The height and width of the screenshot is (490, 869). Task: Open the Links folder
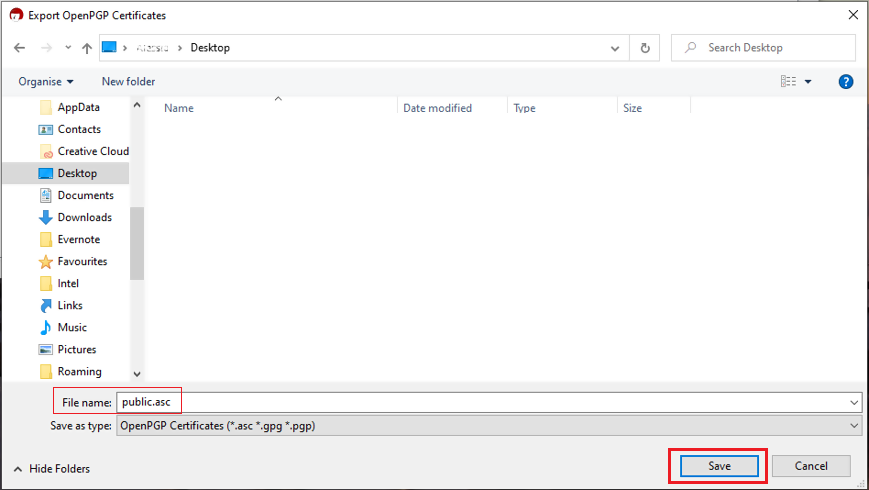70,305
